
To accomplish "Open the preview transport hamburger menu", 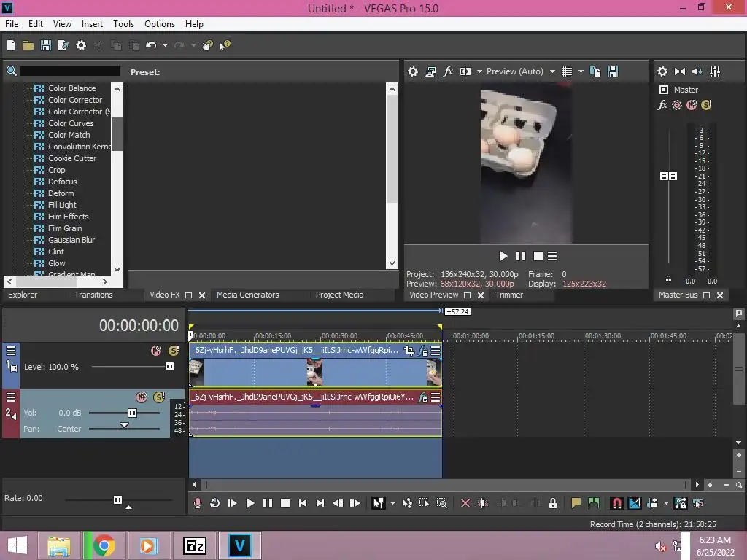I will tap(552, 256).
